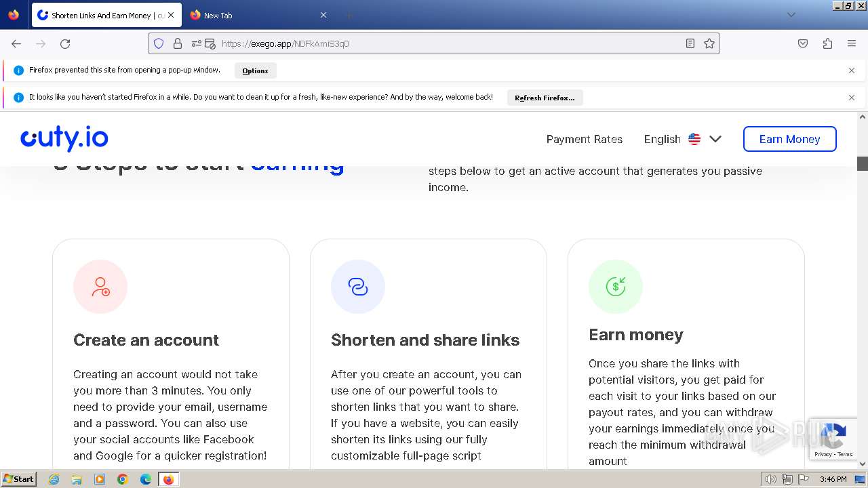
Task: Open Internet Explorer from taskbar
Action: (x=54, y=479)
